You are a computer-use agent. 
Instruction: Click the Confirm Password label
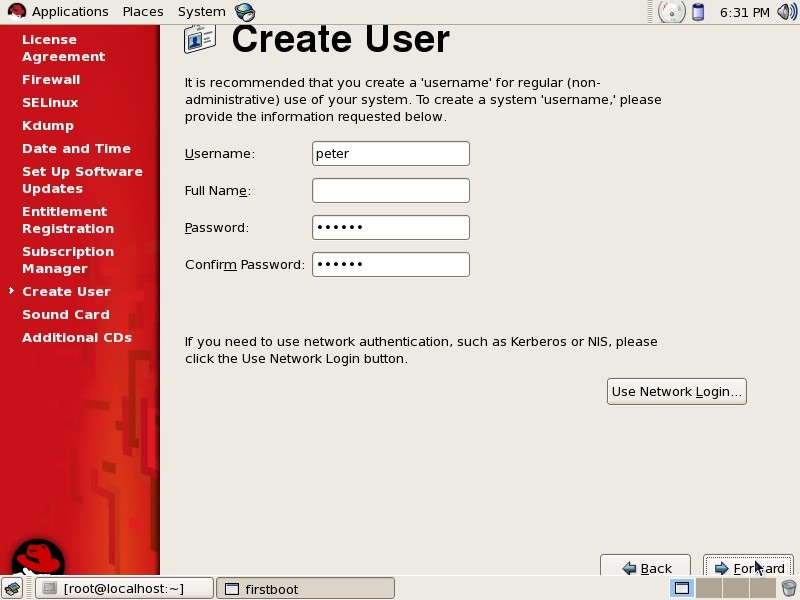point(245,264)
